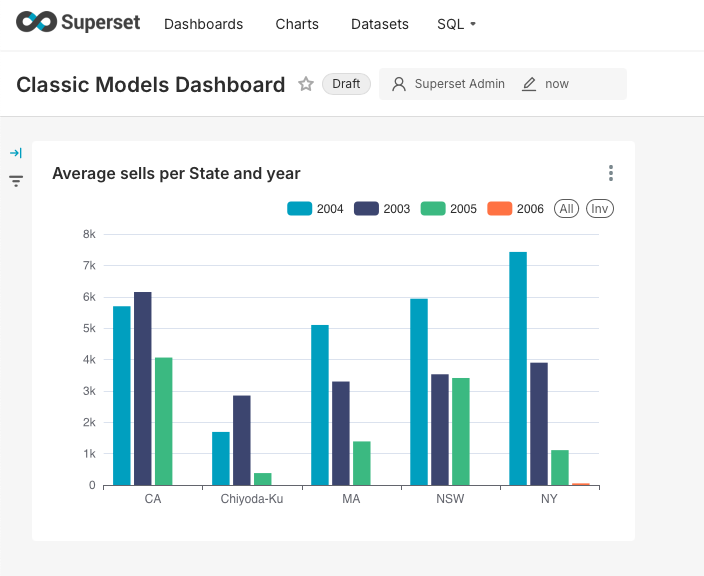
Task: Click the All legend selector button
Action: [566, 209]
